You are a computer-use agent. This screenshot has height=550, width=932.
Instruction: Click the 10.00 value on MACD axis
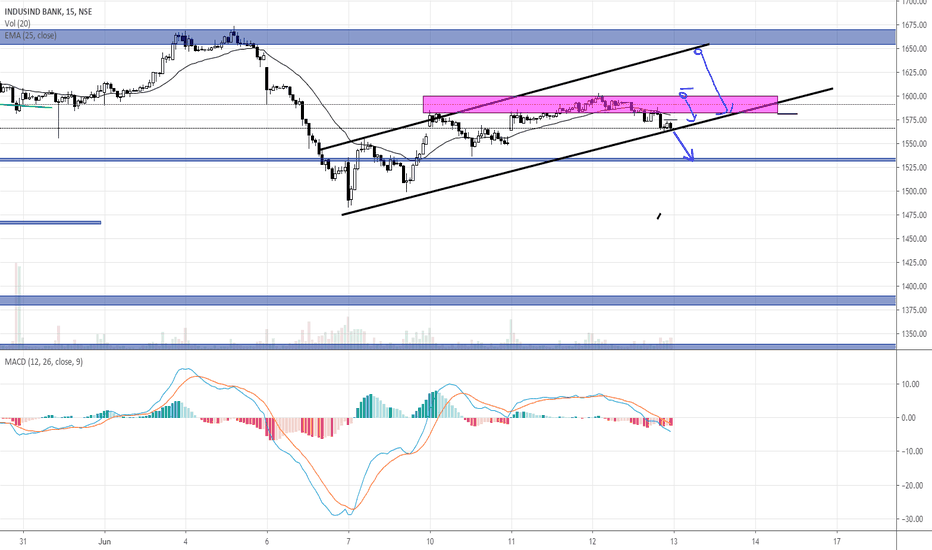pos(911,385)
